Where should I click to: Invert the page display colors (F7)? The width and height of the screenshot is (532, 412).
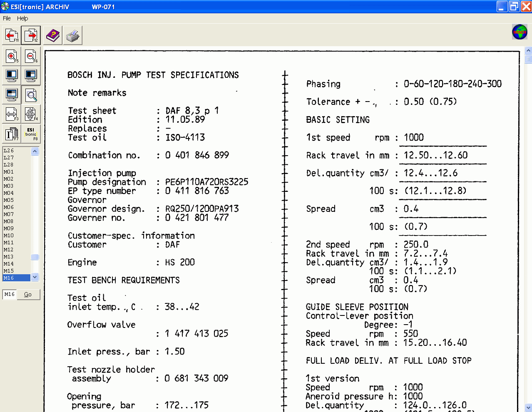12,134
